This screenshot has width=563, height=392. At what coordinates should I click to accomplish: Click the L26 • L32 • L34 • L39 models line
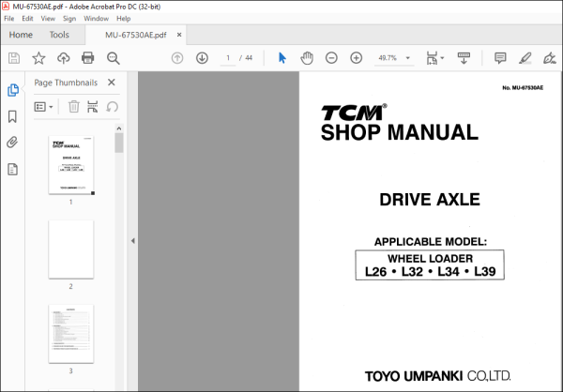tap(430, 272)
